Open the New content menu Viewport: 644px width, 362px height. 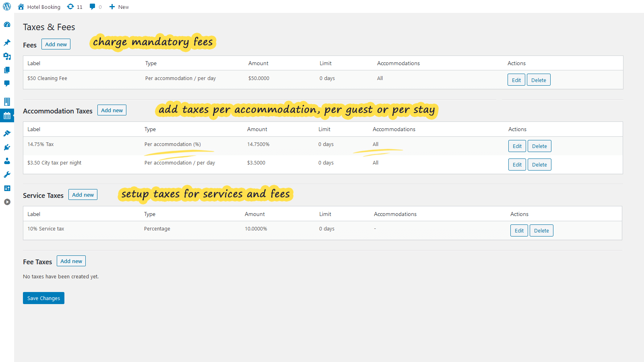(x=119, y=7)
